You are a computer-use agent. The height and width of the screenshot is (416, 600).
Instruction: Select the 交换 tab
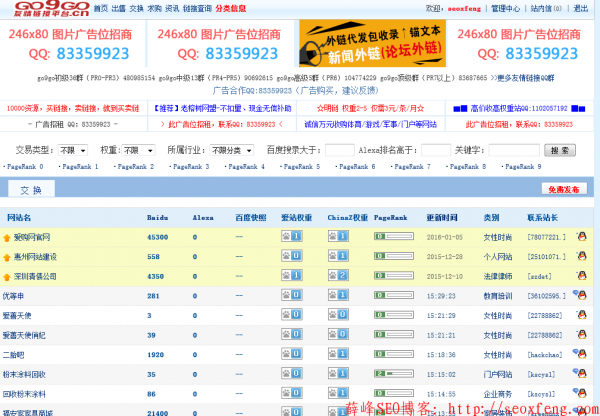(x=30, y=189)
